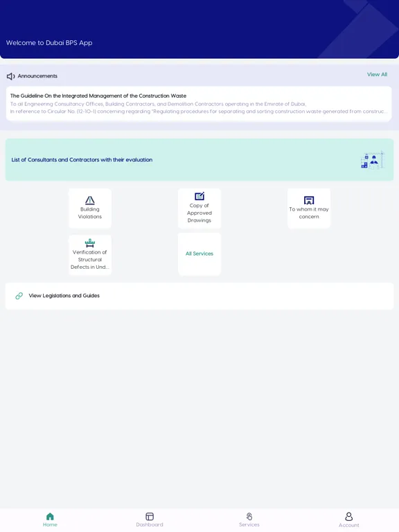This screenshot has width=399, height=532.
Task: Open the Building Violations warning icon
Action: click(90, 199)
